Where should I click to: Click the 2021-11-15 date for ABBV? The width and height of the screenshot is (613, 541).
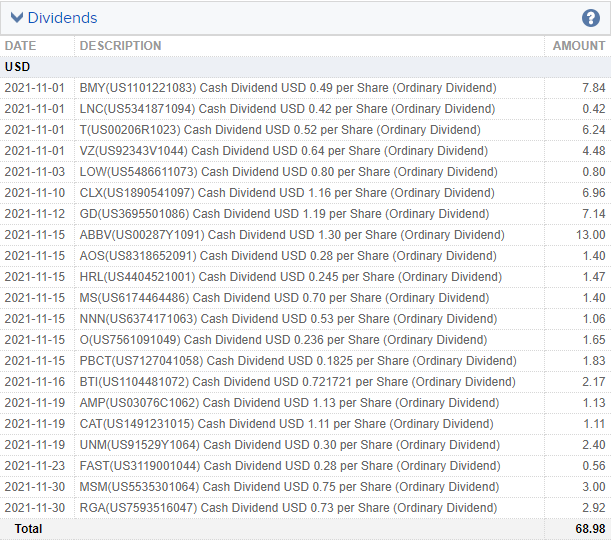click(x=35, y=235)
